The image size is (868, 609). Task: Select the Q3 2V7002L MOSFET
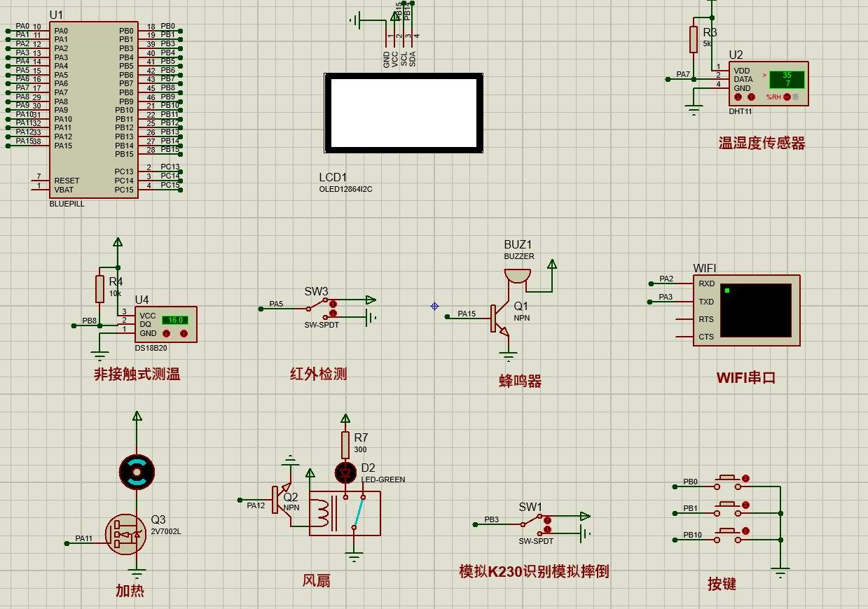(126, 534)
